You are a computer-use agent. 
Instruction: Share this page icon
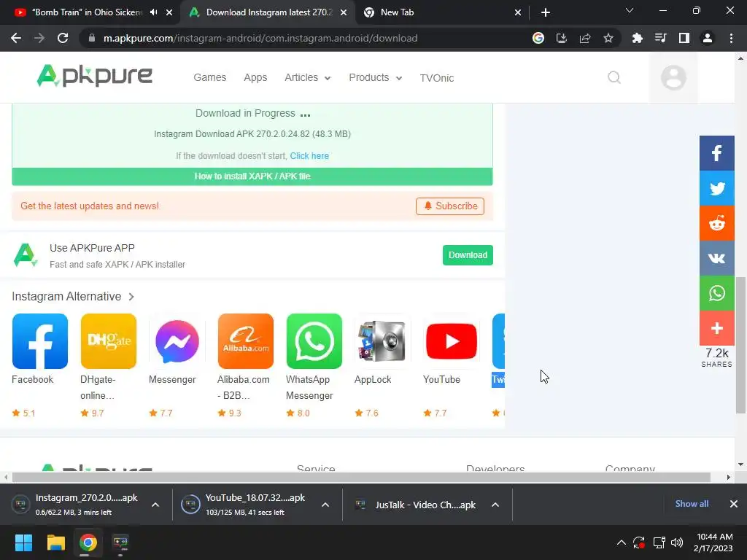click(584, 38)
